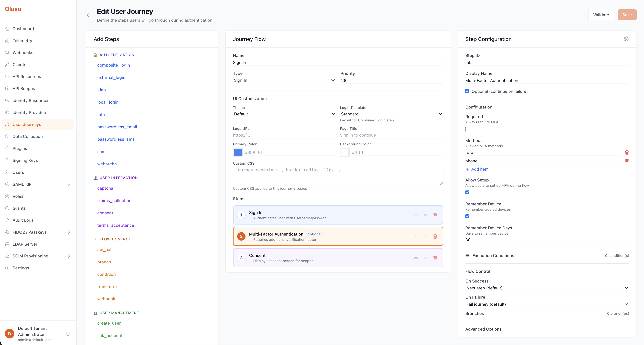Add the passwordless_email step
The width and height of the screenshot is (644, 345).
point(117,127)
